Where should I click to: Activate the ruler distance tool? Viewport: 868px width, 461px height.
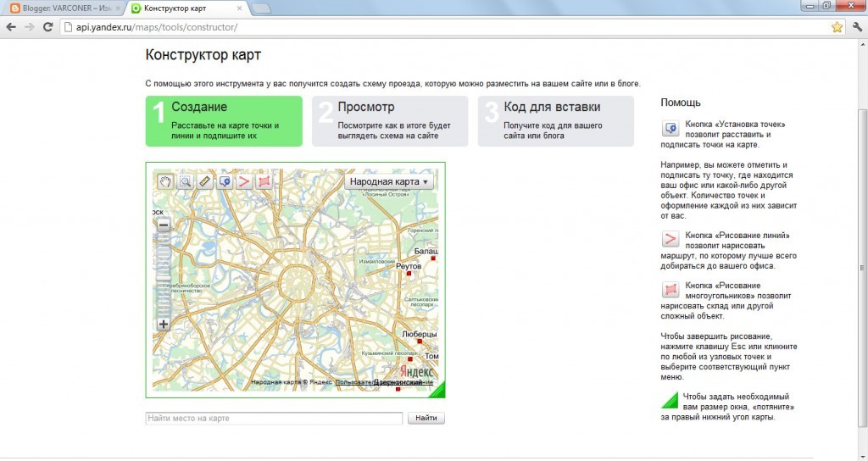[205, 181]
